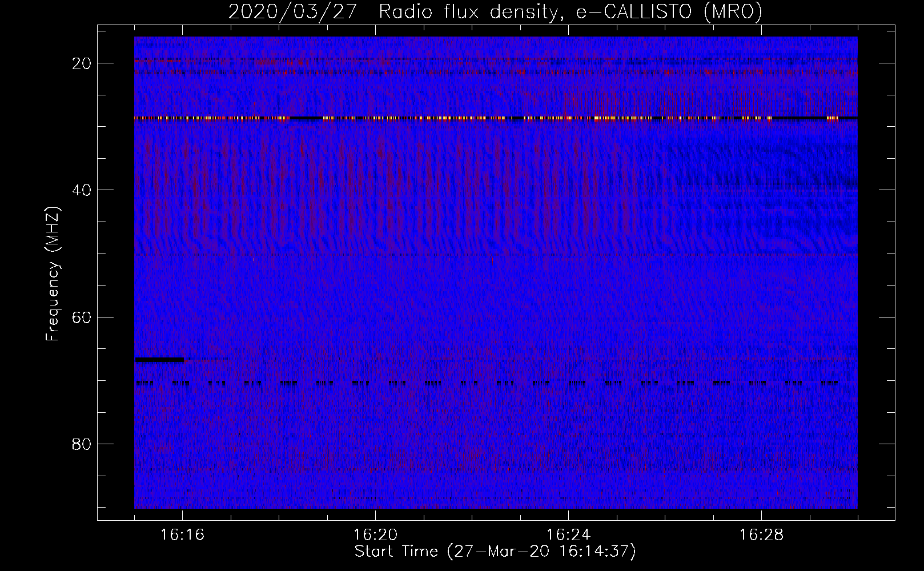Screen dimensions: 924x571
Task: Select the 80 MHz frequency tick label
Action: point(82,444)
